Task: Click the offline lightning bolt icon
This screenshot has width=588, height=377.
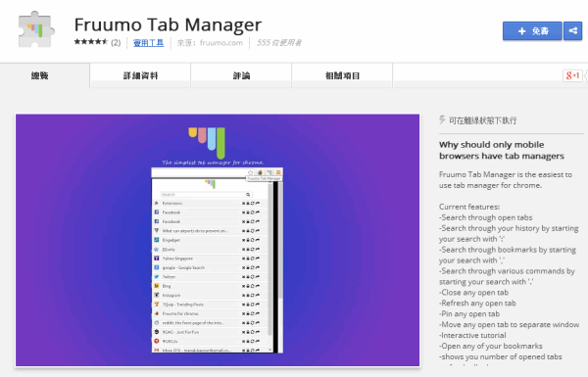Action: (x=442, y=119)
